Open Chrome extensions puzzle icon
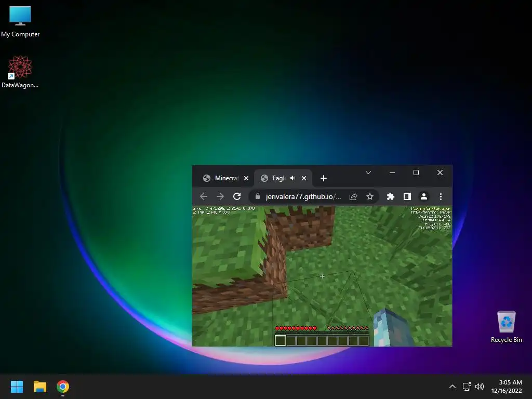Screen dimensions: 532x399 click(391, 196)
